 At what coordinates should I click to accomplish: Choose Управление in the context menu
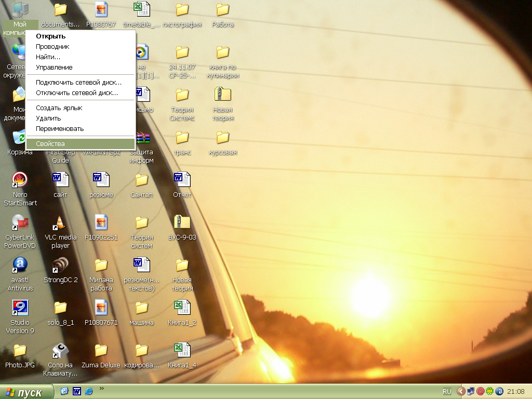tap(81, 67)
